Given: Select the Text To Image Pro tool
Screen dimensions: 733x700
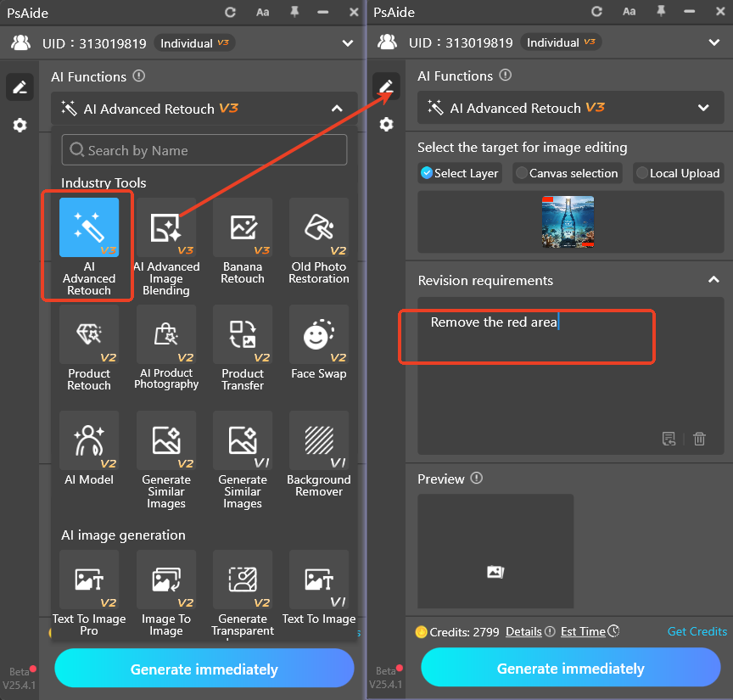Looking at the screenshot, I should [x=89, y=580].
